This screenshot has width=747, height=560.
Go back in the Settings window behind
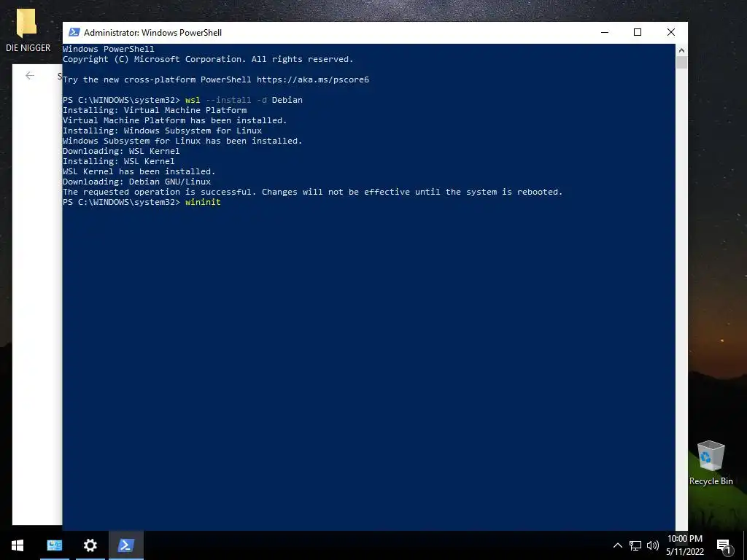pyautogui.click(x=30, y=75)
